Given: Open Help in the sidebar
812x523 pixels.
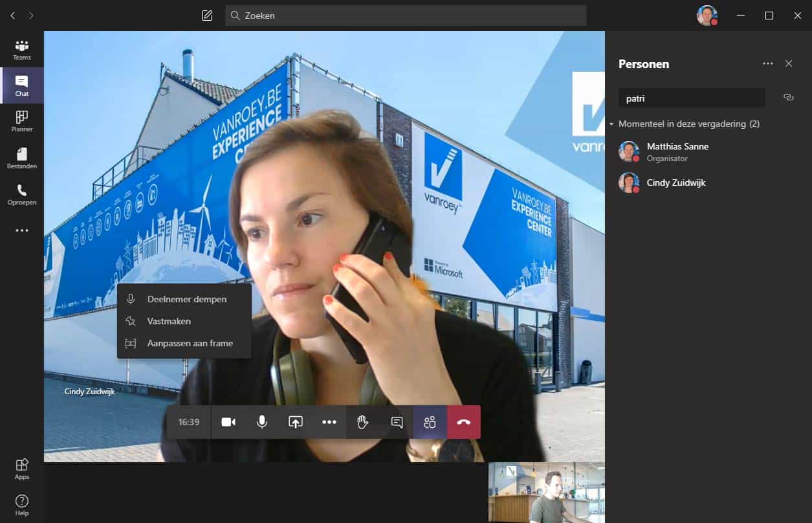Looking at the screenshot, I should point(22,505).
